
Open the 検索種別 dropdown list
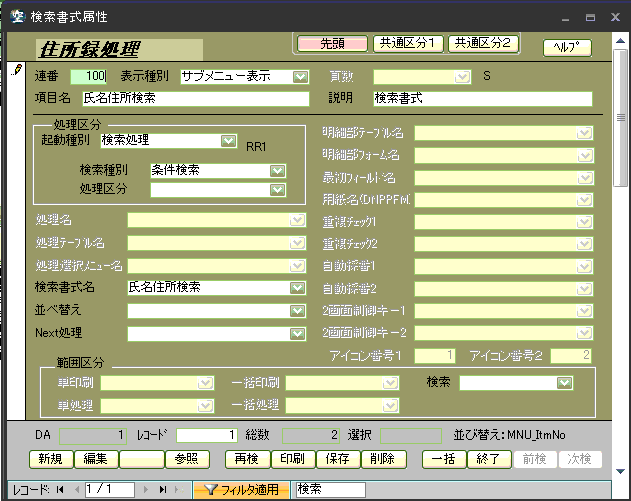click(277, 170)
